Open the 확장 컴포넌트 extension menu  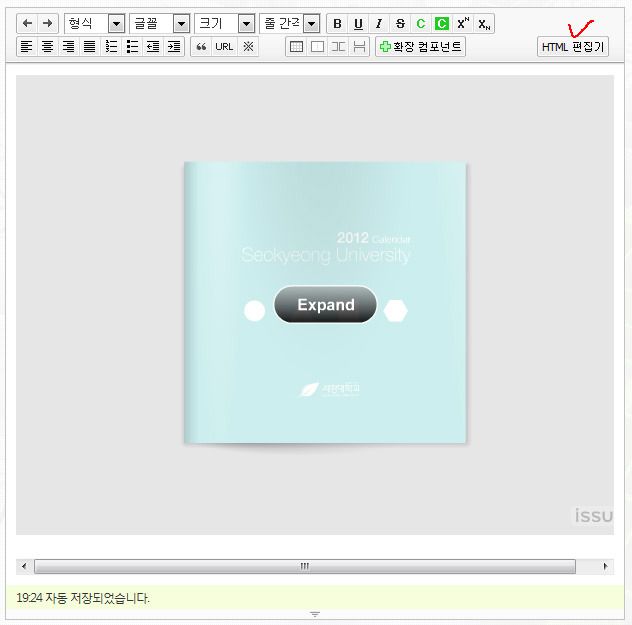tap(420, 47)
